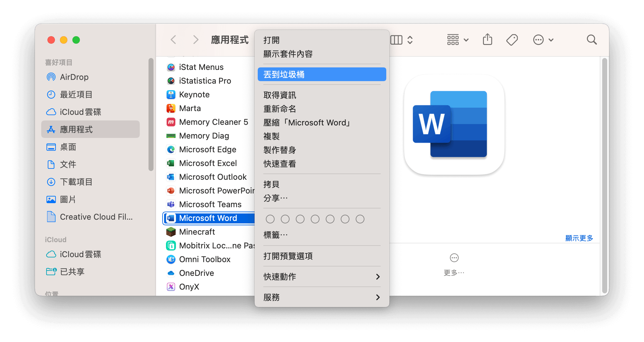
Task: Choose 製作替身 from the context menu
Action: 322,150
